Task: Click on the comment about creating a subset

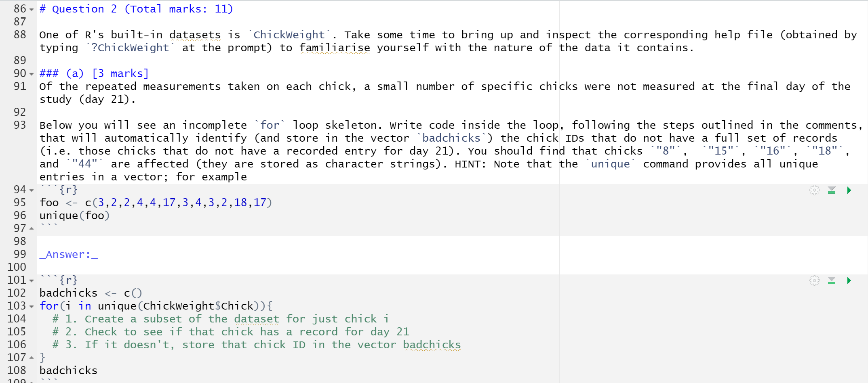Action: [x=220, y=318]
